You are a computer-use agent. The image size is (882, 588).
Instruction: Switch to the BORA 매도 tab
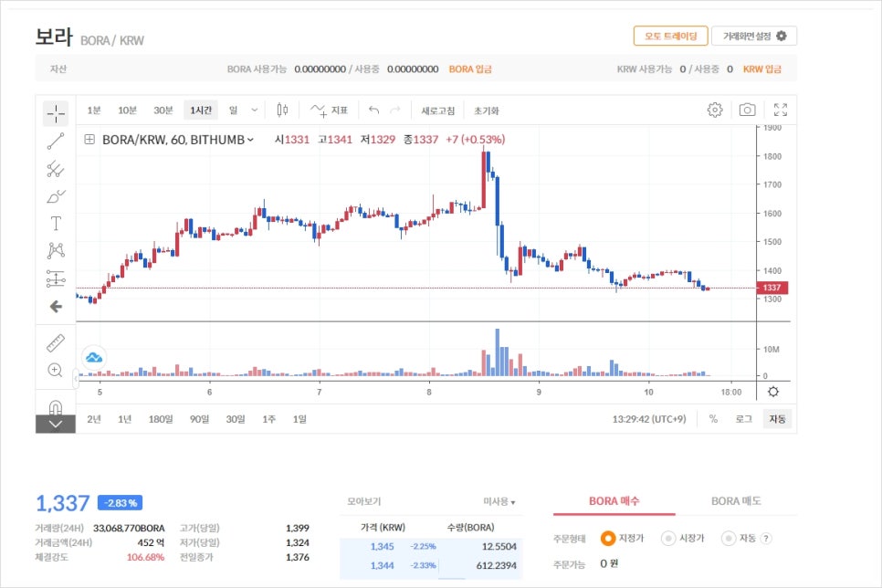click(736, 500)
